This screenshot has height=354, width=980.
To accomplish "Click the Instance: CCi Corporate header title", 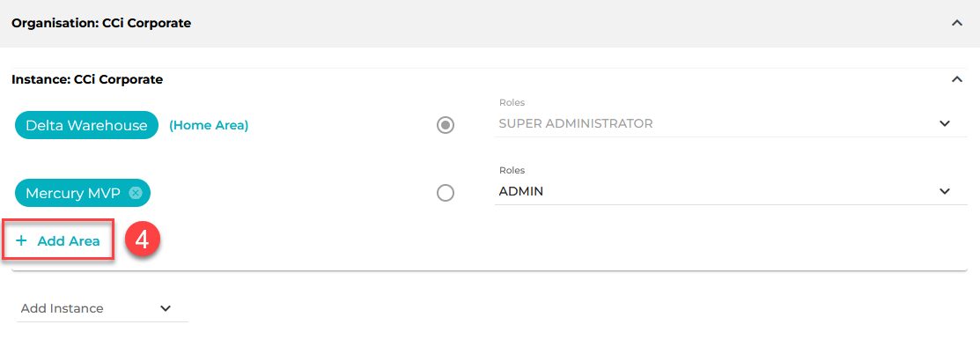I will pos(87,79).
